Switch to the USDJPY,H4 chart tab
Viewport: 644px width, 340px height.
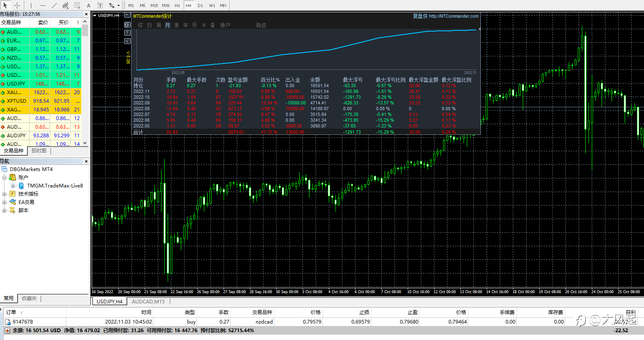(109, 301)
